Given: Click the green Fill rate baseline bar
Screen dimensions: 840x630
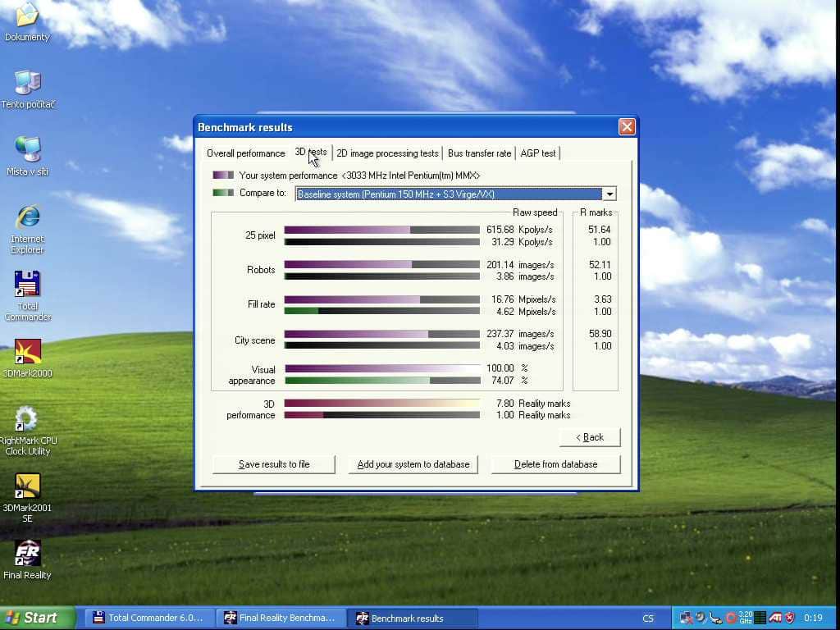Looking at the screenshot, I should 301,311.
